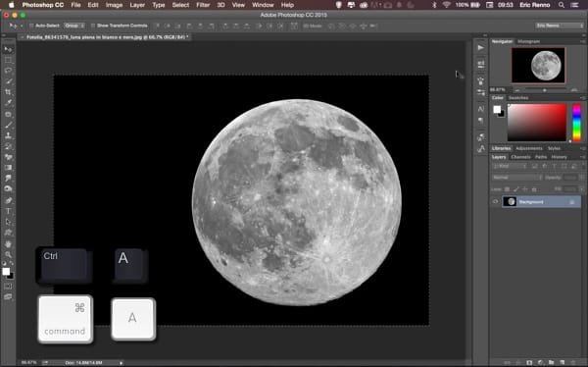Open the workspace switcher dropdown

(560, 26)
